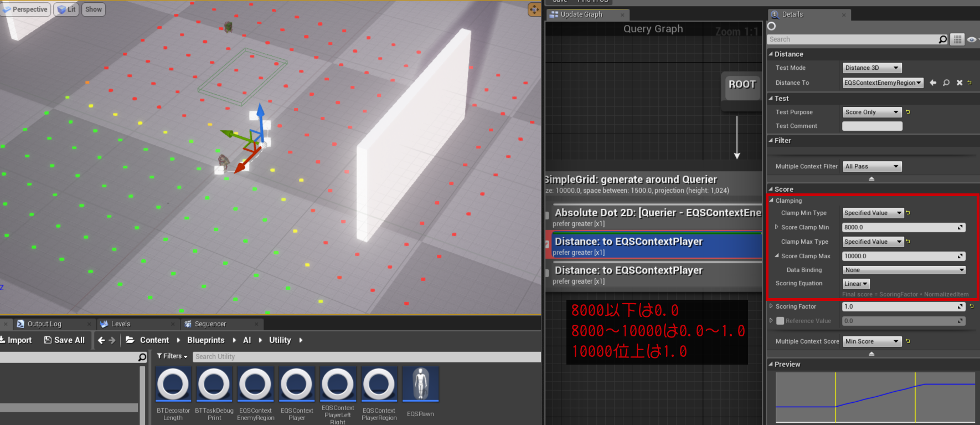This screenshot has height=425, width=980.
Task: Click the Save All button
Action: [x=64, y=340]
